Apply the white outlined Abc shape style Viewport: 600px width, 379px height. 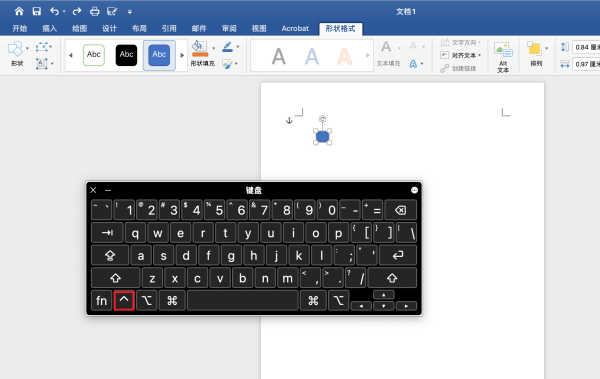click(x=94, y=55)
